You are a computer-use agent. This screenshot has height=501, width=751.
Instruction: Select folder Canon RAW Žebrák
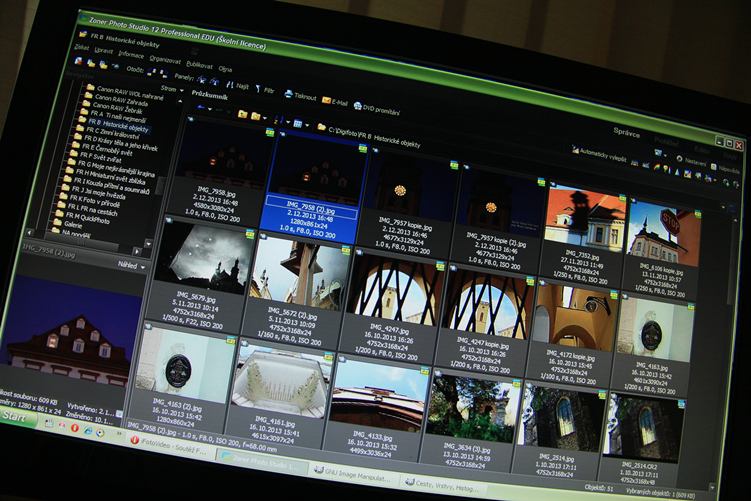[x=112, y=106]
